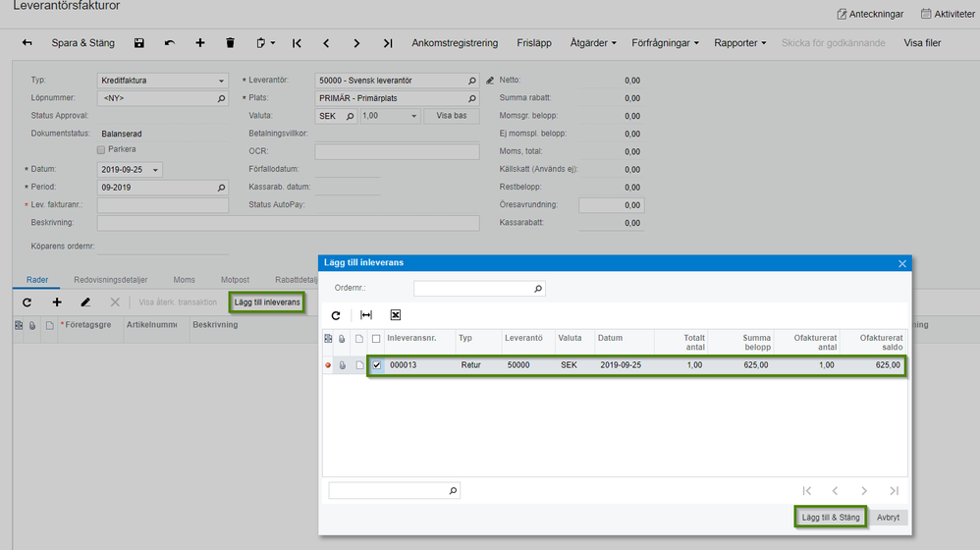
Task: Go to the first record arrow icon
Action: click(297, 43)
